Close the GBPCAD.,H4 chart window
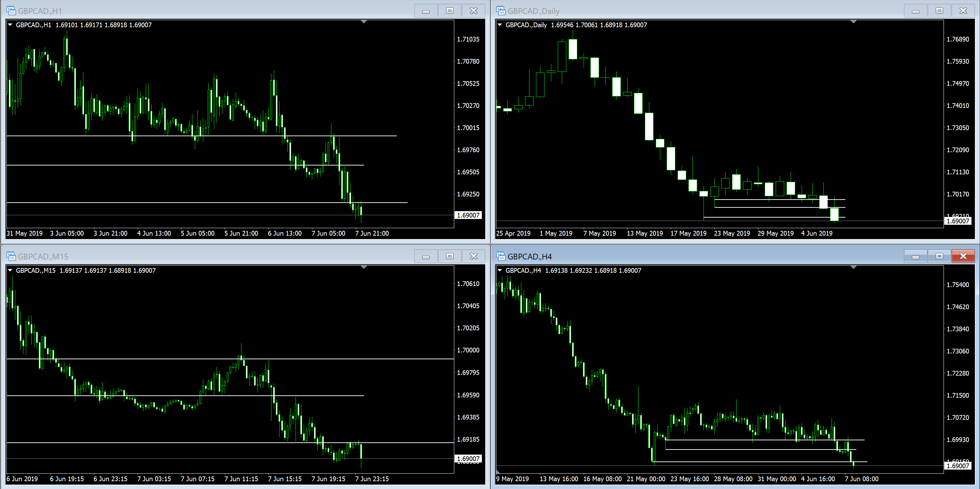The width and height of the screenshot is (980, 489). pyautogui.click(x=963, y=256)
